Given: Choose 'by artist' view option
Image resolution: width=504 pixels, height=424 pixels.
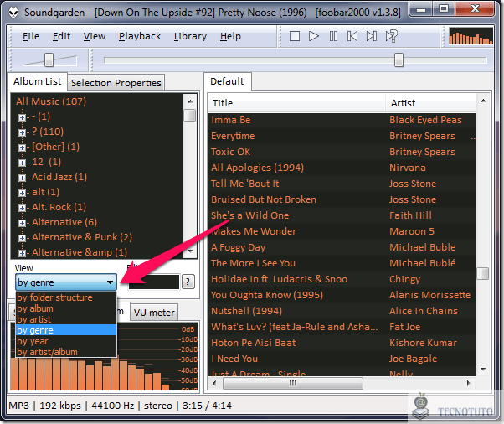Looking at the screenshot, I should click(66, 319).
